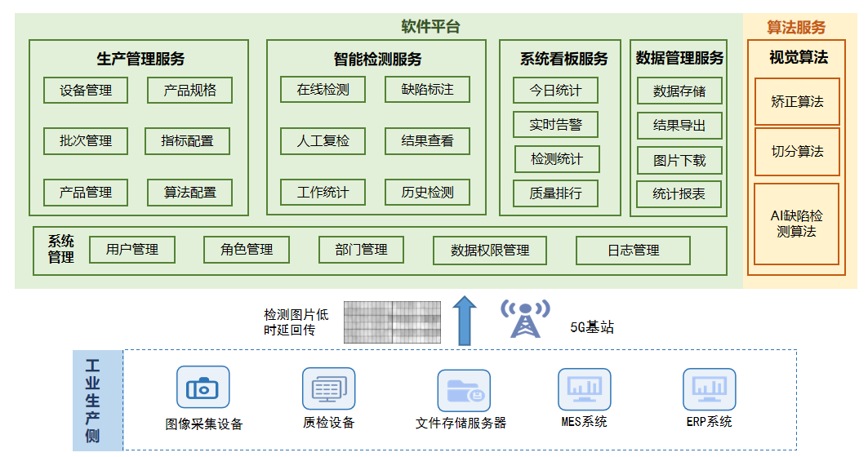
Task: Choose the 结果导出 box
Action: click(680, 126)
